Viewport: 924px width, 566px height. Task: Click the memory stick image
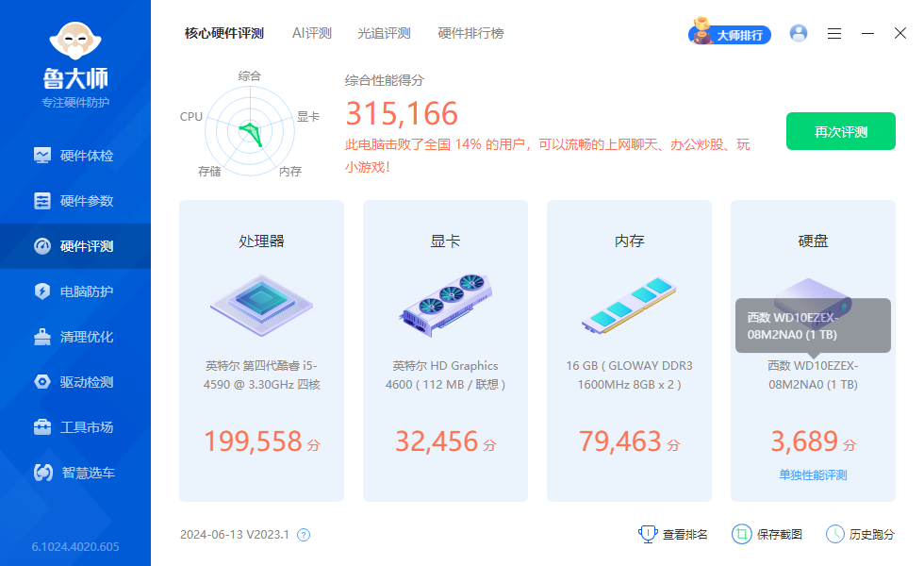[x=630, y=306]
